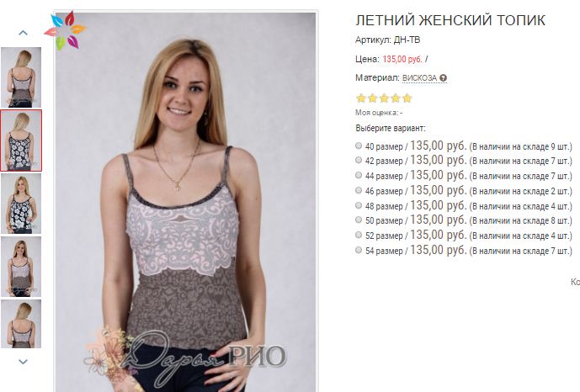This screenshot has width=580, height=392.
Task: Open the ВИСКОЗА material link
Action: (419, 78)
